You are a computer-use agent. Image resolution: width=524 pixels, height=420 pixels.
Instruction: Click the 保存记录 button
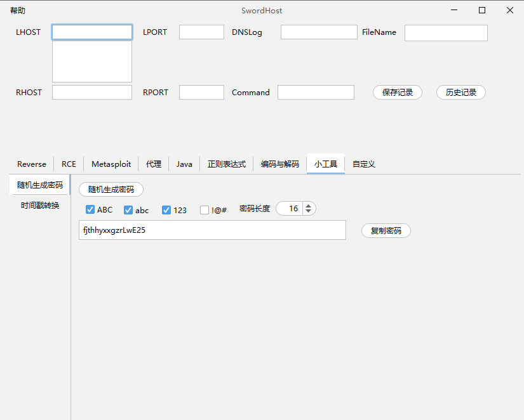(x=398, y=93)
